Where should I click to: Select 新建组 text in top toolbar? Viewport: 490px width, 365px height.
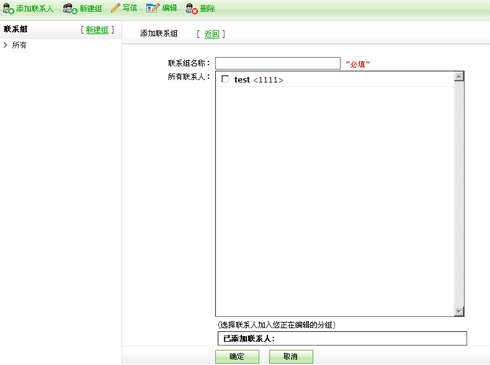91,8
